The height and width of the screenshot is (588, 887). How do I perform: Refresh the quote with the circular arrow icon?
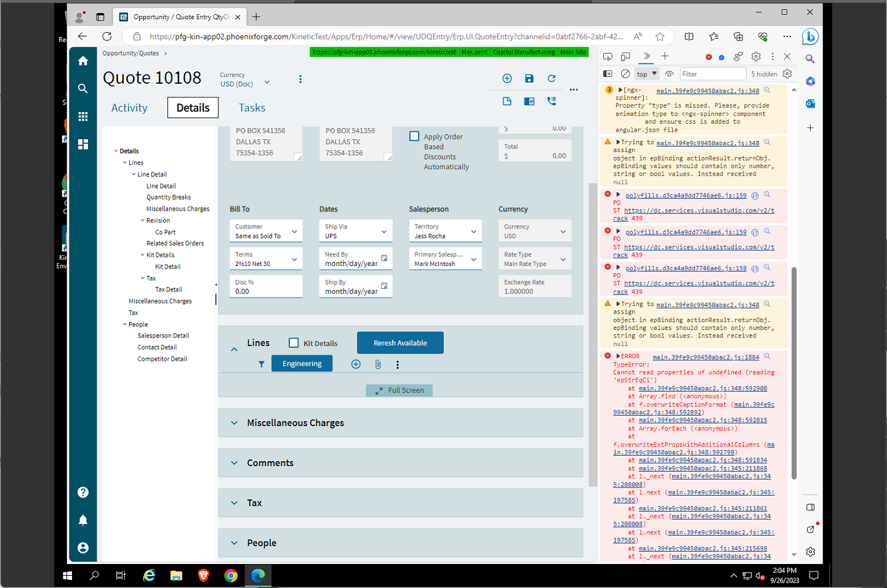pos(552,78)
